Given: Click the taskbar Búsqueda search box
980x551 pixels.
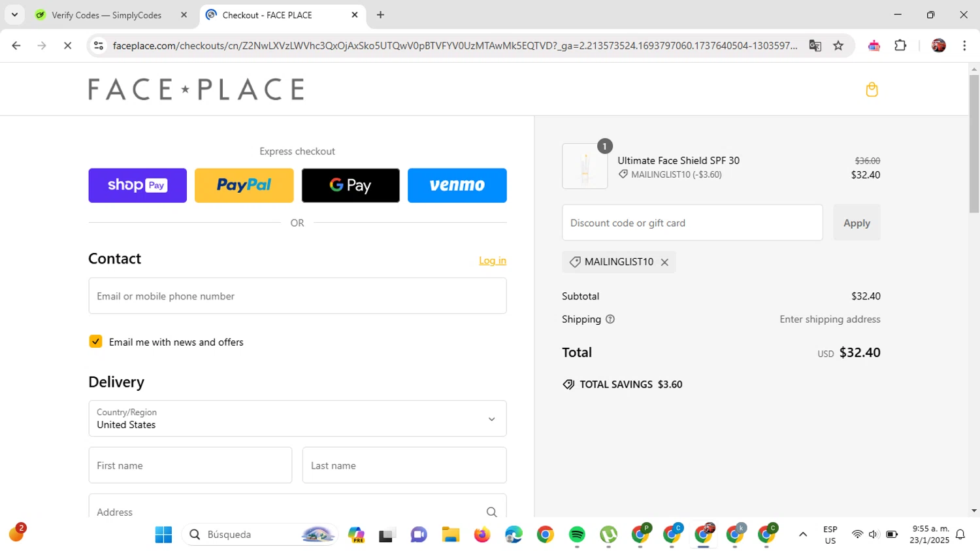Looking at the screenshot, I should [260, 535].
